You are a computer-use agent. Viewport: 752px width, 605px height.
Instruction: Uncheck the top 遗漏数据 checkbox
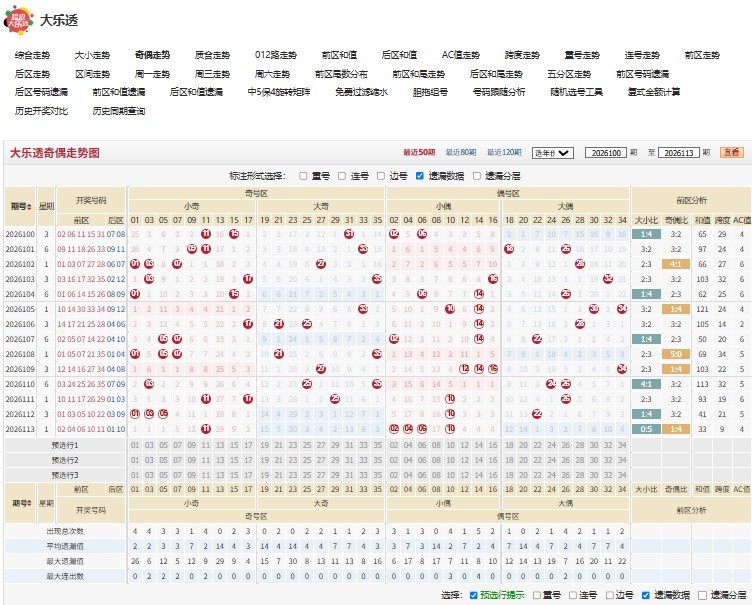tap(420, 176)
